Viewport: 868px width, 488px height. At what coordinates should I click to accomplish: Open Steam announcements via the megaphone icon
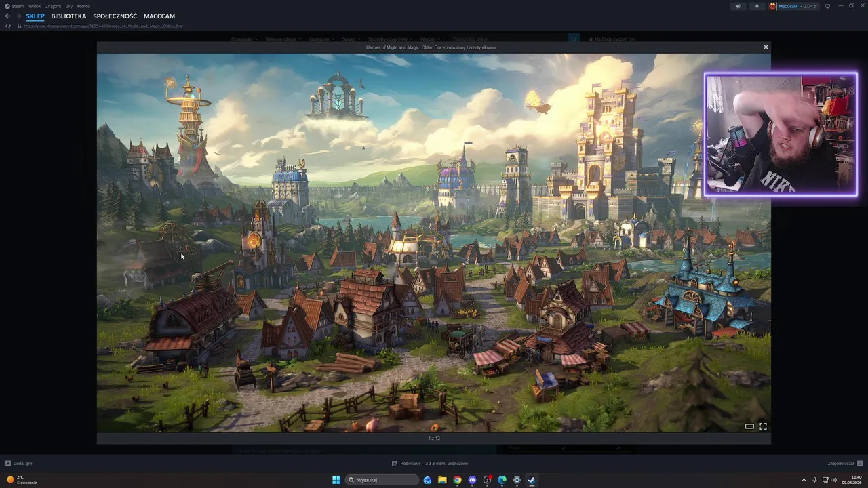click(x=738, y=6)
